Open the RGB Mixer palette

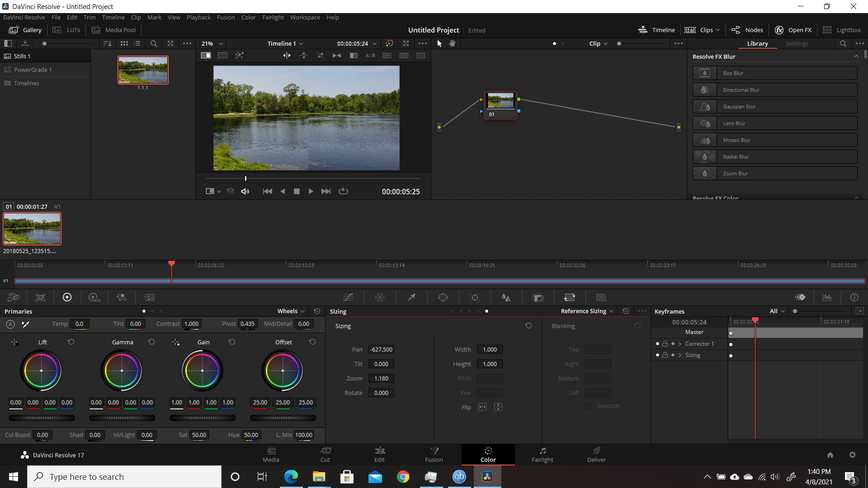(121, 297)
